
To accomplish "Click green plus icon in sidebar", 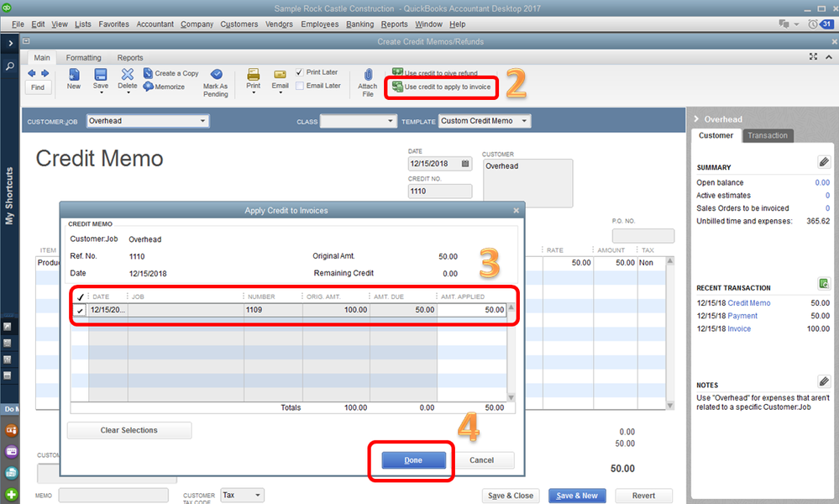I will pyautogui.click(x=11, y=495).
